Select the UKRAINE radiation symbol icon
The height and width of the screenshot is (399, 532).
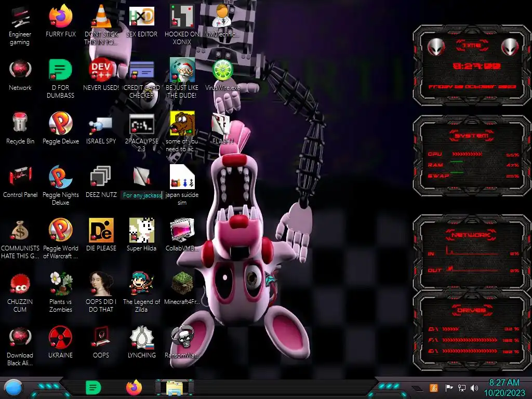point(60,337)
